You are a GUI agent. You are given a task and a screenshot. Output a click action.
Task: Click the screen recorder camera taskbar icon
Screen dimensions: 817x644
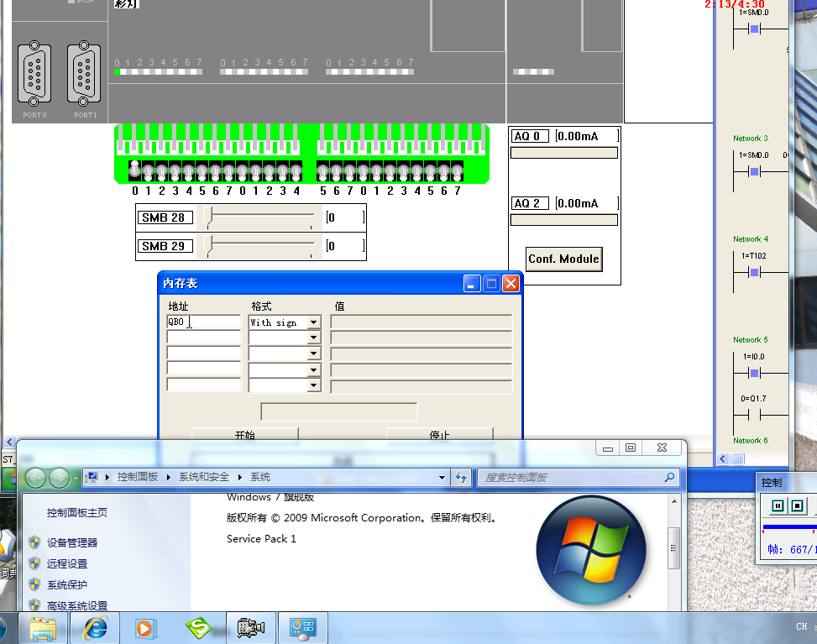[x=250, y=627]
